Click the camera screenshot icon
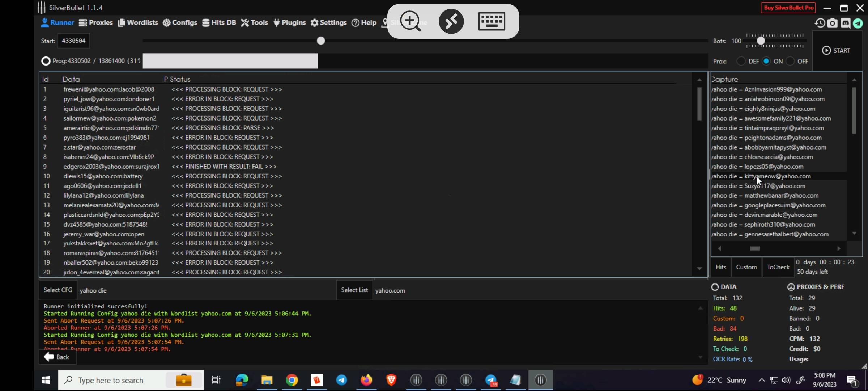 833,23
